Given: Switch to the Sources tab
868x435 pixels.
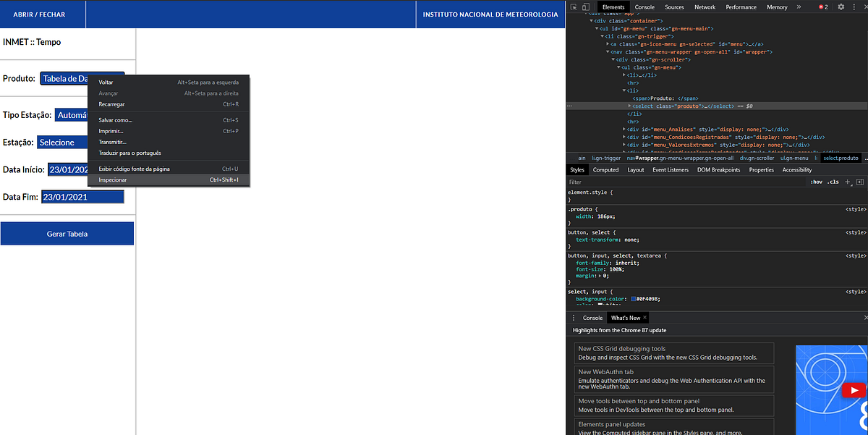Looking at the screenshot, I should pos(674,7).
